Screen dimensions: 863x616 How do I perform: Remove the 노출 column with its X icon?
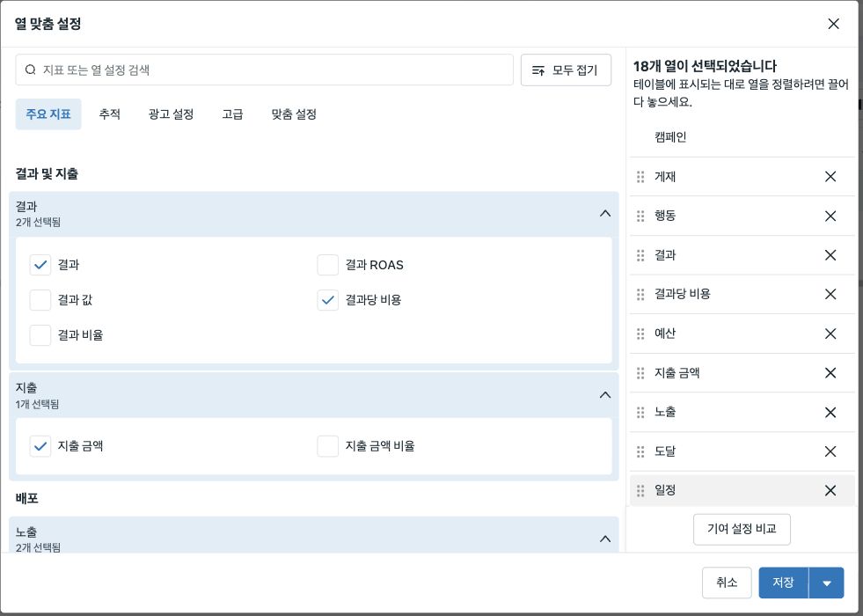point(830,413)
